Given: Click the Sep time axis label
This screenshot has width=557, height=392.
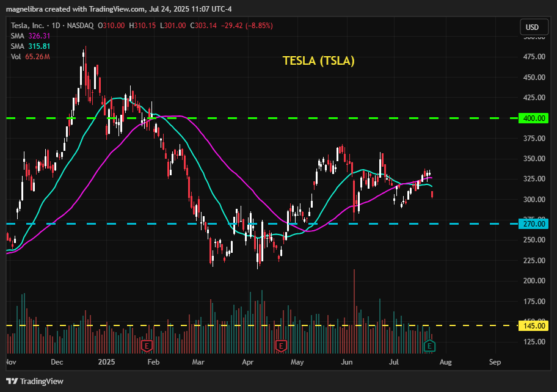Looking at the screenshot, I should point(495,362).
